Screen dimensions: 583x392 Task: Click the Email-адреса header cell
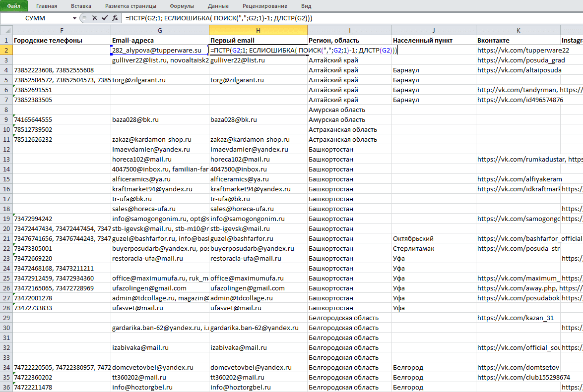pos(160,41)
